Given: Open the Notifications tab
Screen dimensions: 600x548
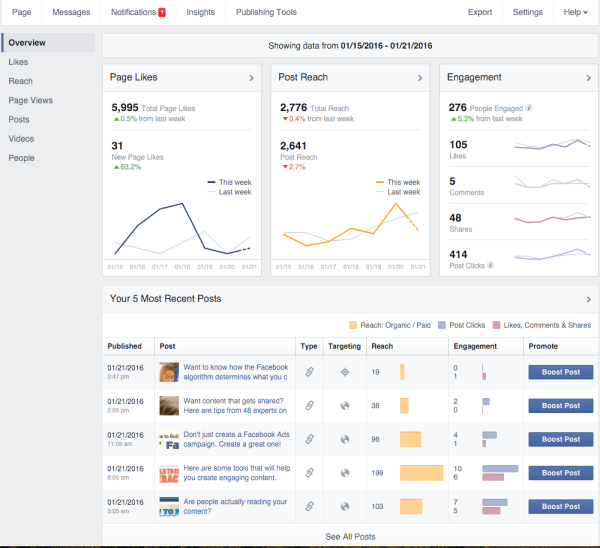Looking at the screenshot, I should click(134, 12).
